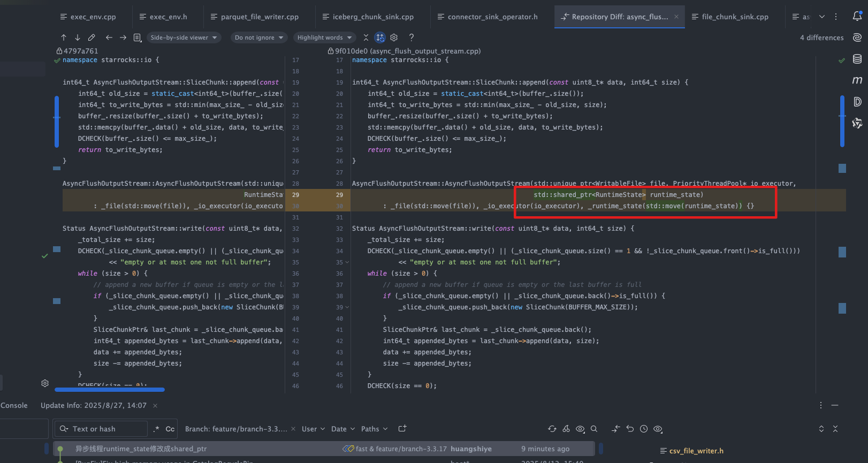The width and height of the screenshot is (868, 463).
Task: Click the cherry-pick icon
Action: (x=566, y=429)
